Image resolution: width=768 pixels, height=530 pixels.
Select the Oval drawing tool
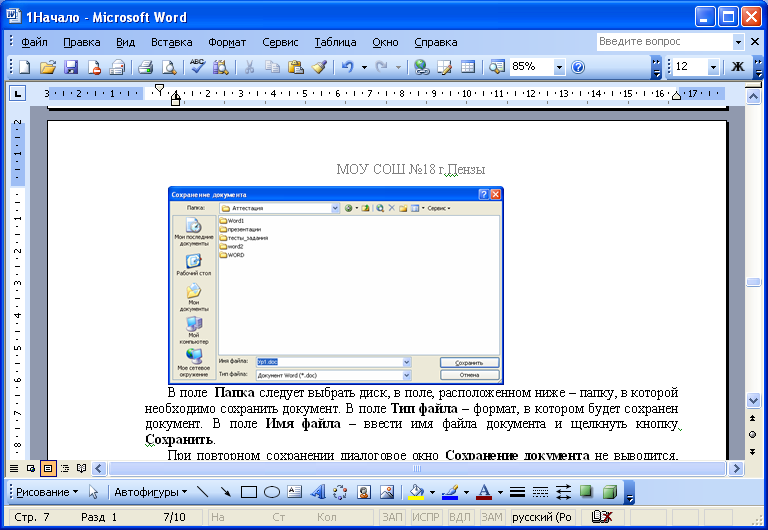[x=272, y=492]
